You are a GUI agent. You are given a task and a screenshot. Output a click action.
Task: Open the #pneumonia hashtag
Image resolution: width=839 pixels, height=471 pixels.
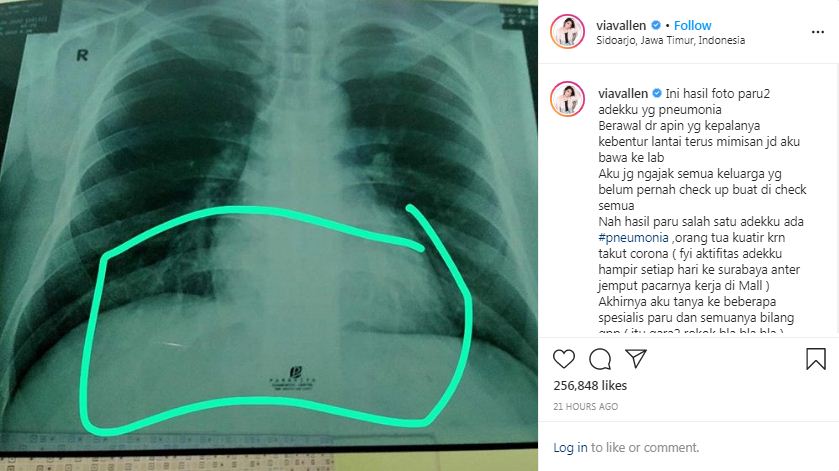634,238
